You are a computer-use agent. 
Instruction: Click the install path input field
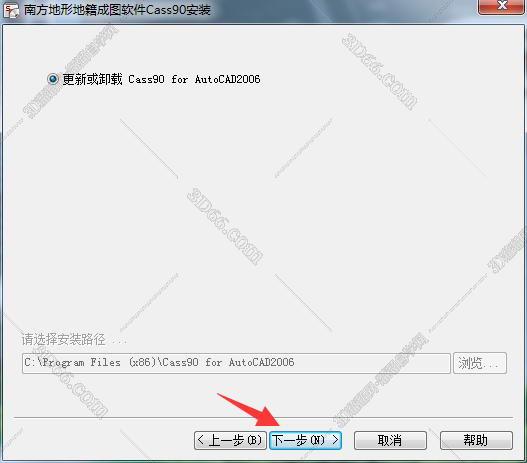236,363
